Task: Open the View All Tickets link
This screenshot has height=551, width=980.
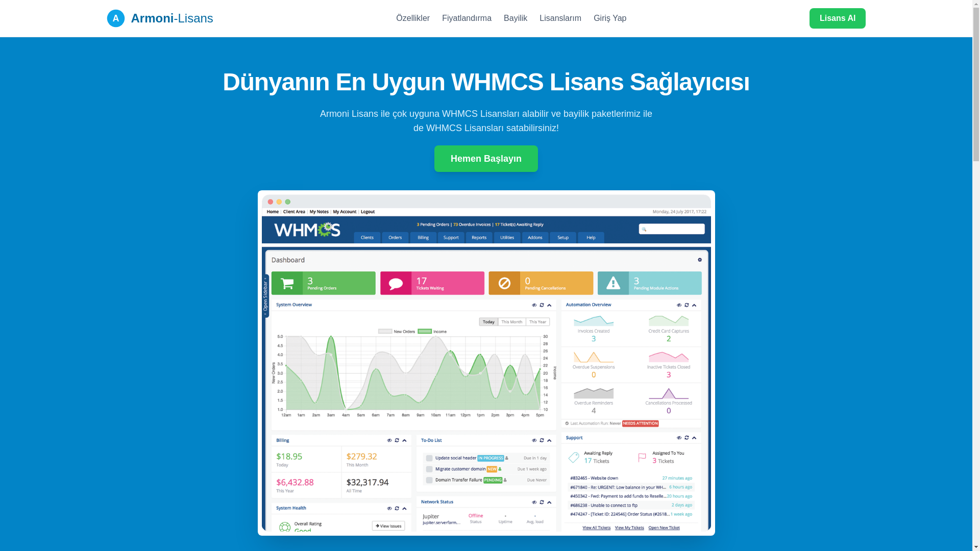Action: tap(596, 528)
